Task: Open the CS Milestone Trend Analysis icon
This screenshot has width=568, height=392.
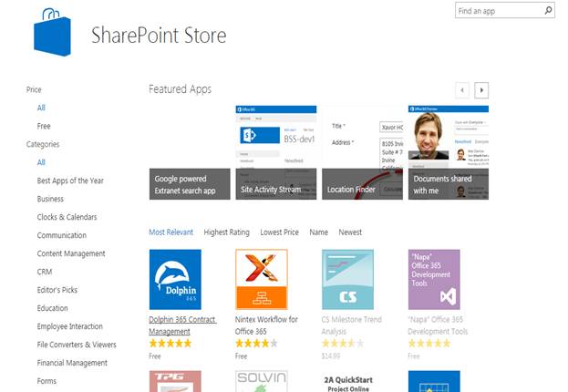Action: [x=347, y=279]
